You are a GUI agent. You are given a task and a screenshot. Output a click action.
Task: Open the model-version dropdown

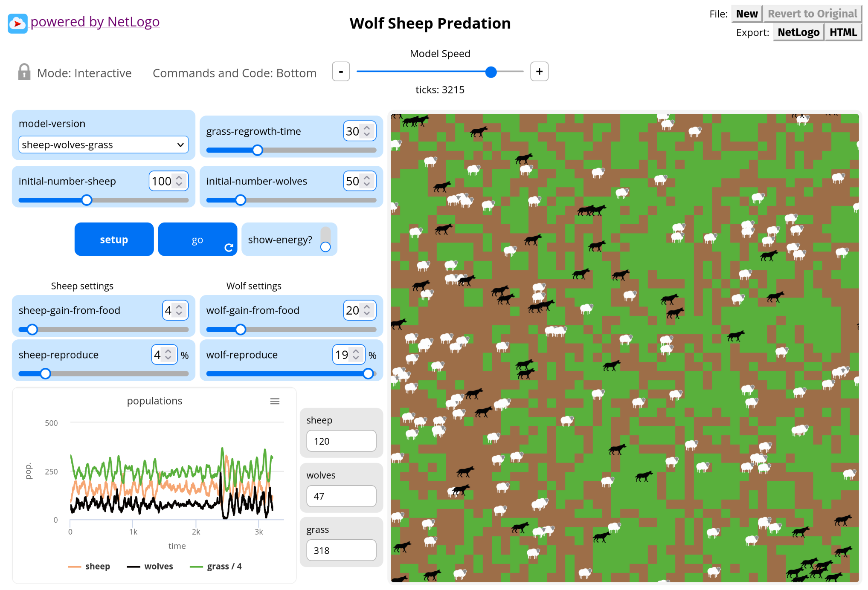pos(104,145)
